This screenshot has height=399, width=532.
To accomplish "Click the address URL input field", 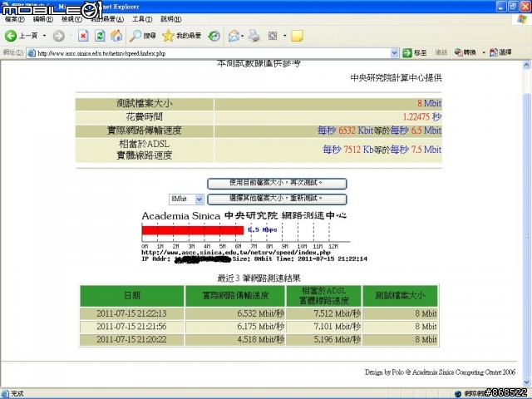I will point(213,53).
